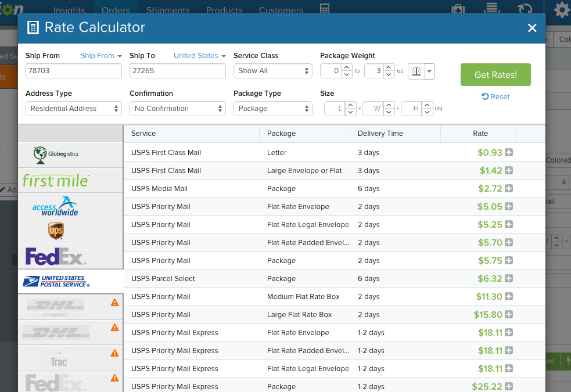The height and width of the screenshot is (392, 571).
Task: Click the Get Rates! button
Action: (x=495, y=75)
